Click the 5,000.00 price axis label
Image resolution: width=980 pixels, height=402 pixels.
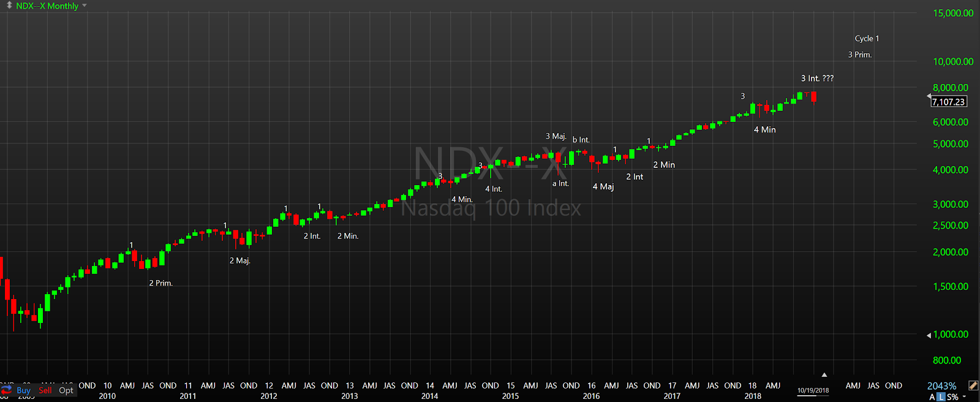click(x=951, y=144)
